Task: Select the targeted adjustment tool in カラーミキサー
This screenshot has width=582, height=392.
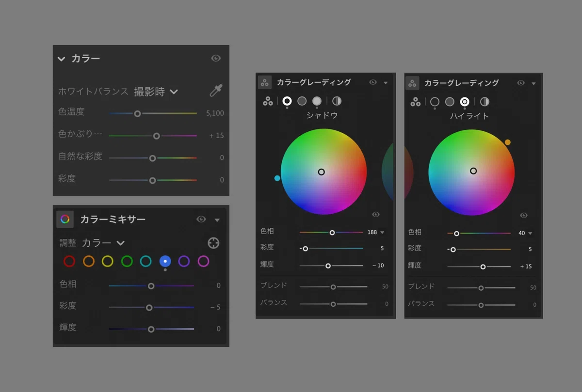Action: 213,243
